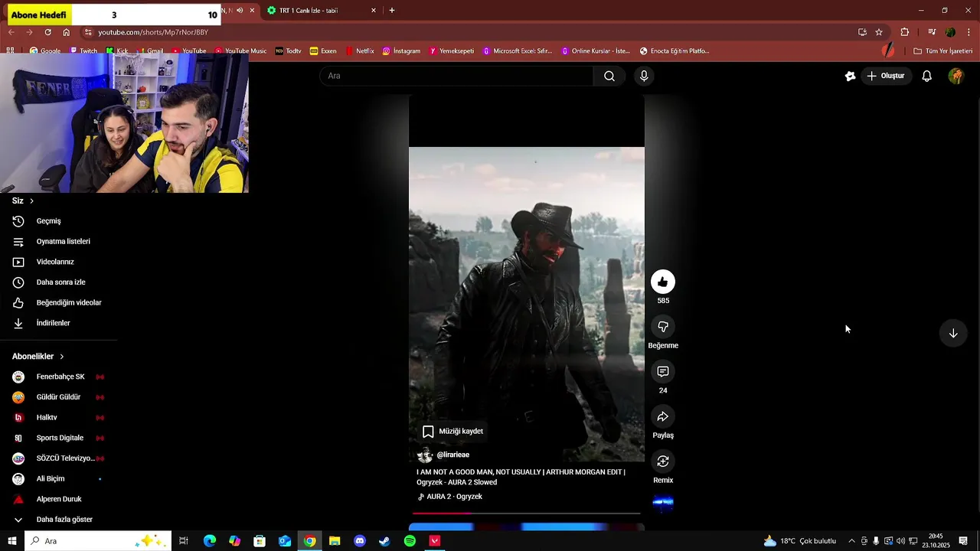Open a new browser tab
This screenshot has height=551, width=980.
click(392, 11)
